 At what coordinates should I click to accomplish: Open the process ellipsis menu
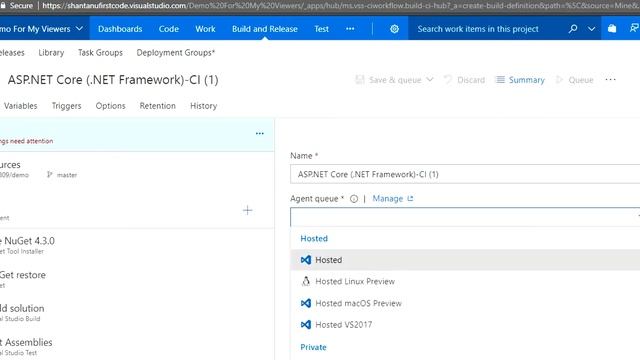pyautogui.click(x=260, y=133)
